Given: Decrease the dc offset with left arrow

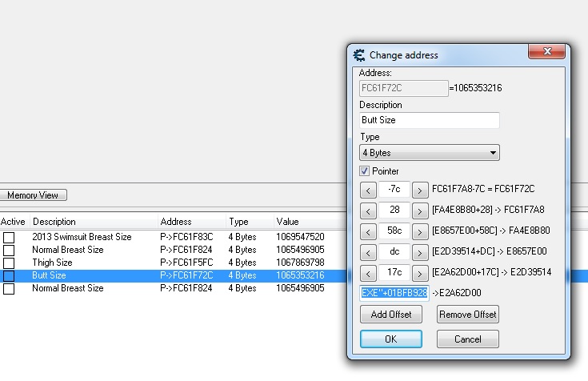Looking at the screenshot, I should pyautogui.click(x=368, y=252).
